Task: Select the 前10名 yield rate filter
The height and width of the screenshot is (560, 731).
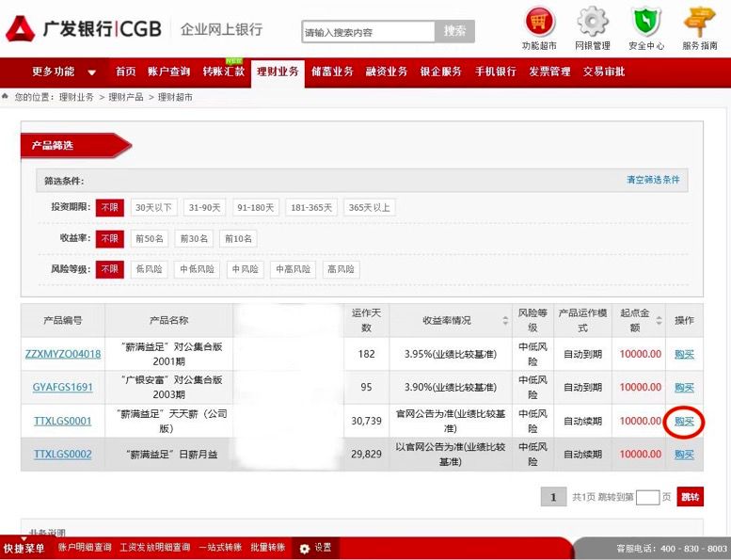Action: 238,238
